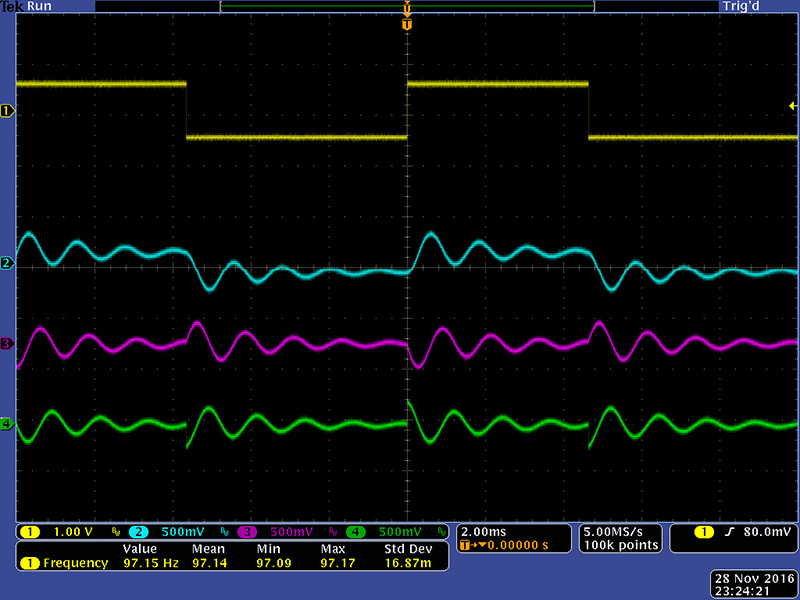The image size is (800, 600).
Task: Click the magenta channel 3 ground marker
Action: 7,343
